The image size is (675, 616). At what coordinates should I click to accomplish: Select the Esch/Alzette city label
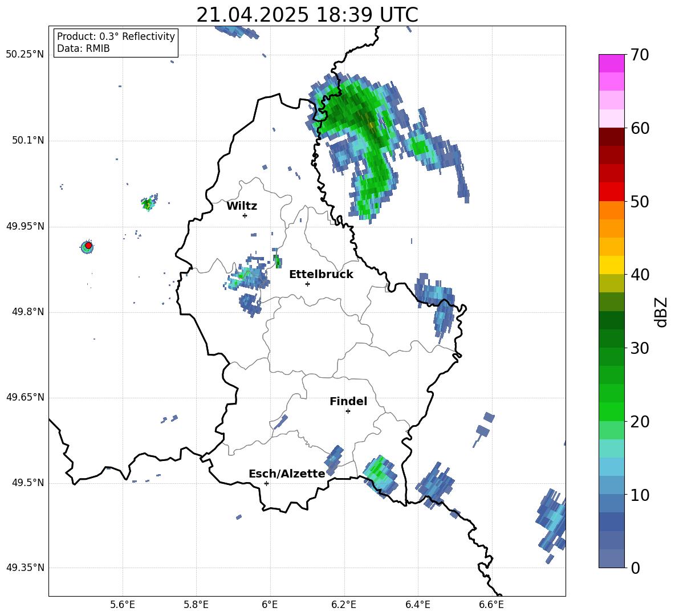point(287,474)
